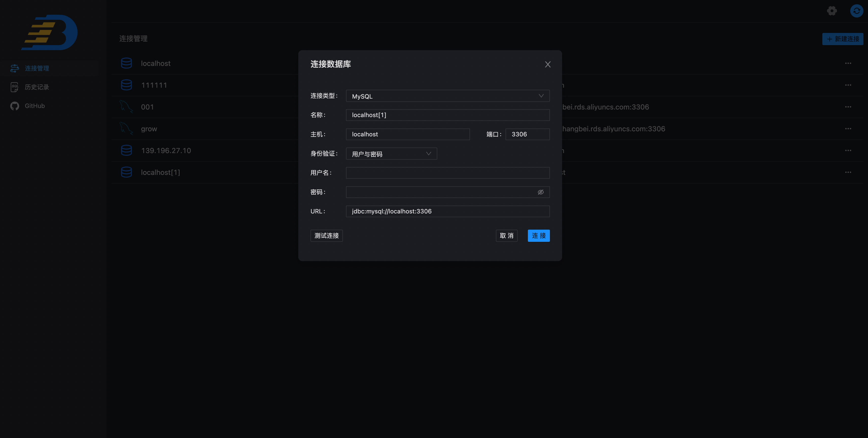The image size is (868, 438).
Task: Focus the 用户名 username input field
Action: 447,173
